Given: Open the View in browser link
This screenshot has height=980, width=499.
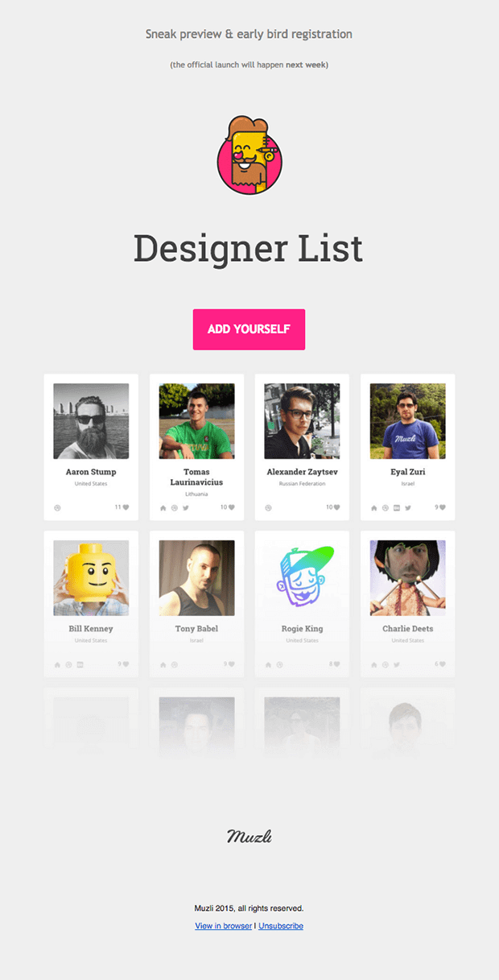Looking at the screenshot, I should (224, 926).
